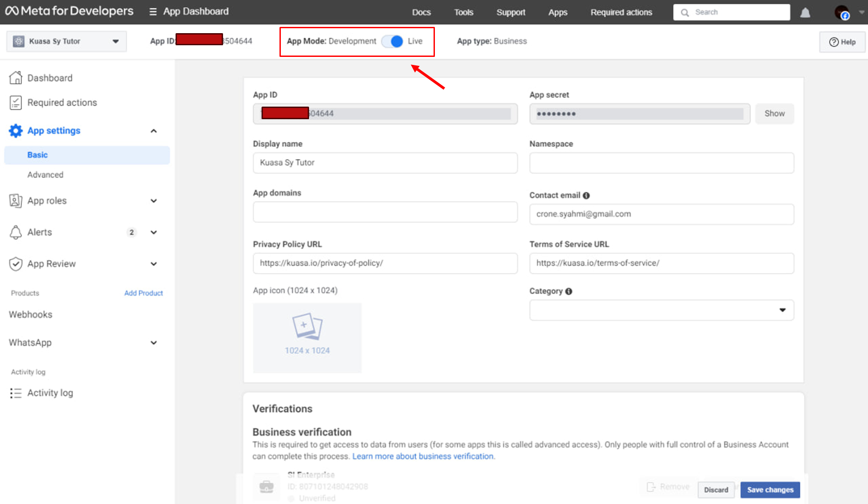Expand the WhatsApp product section
The width and height of the screenshot is (868, 504).
pyautogui.click(x=154, y=343)
